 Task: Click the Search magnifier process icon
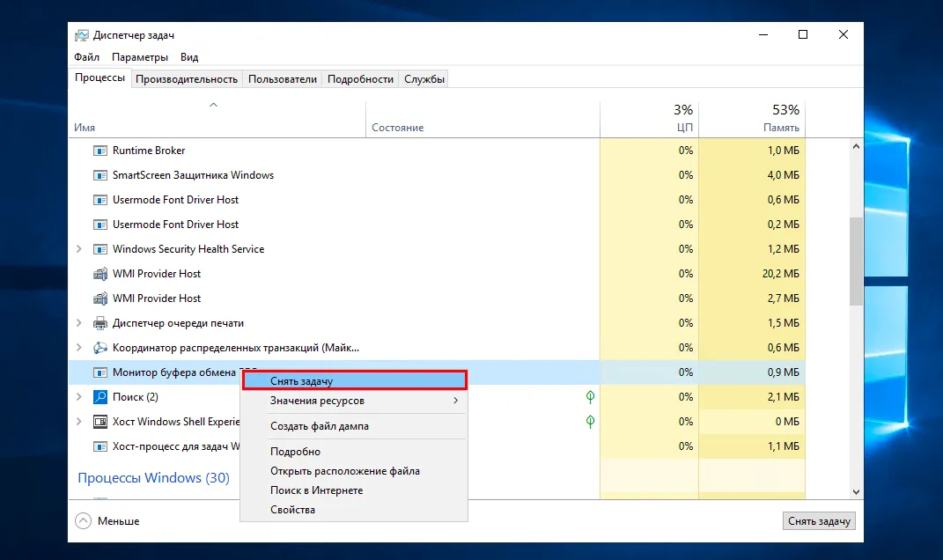(x=100, y=397)
